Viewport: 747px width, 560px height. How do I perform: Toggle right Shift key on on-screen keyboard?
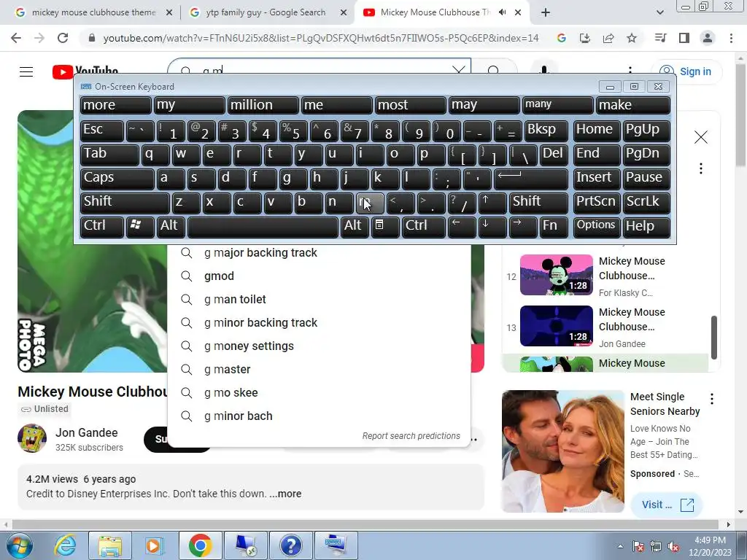(x=539, y=203)
